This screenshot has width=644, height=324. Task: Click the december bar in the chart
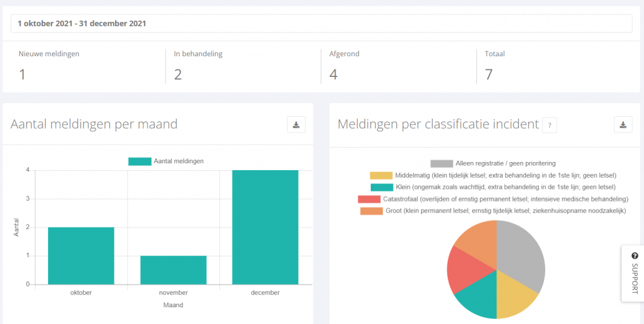[x=265, y=227]
